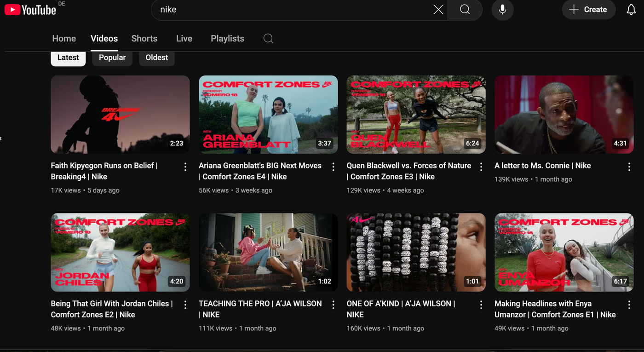The width and height of the screenshot is (644, 352).
Task: Play the Breaking4 silhouette thumbnail
Action: (120, 115)
